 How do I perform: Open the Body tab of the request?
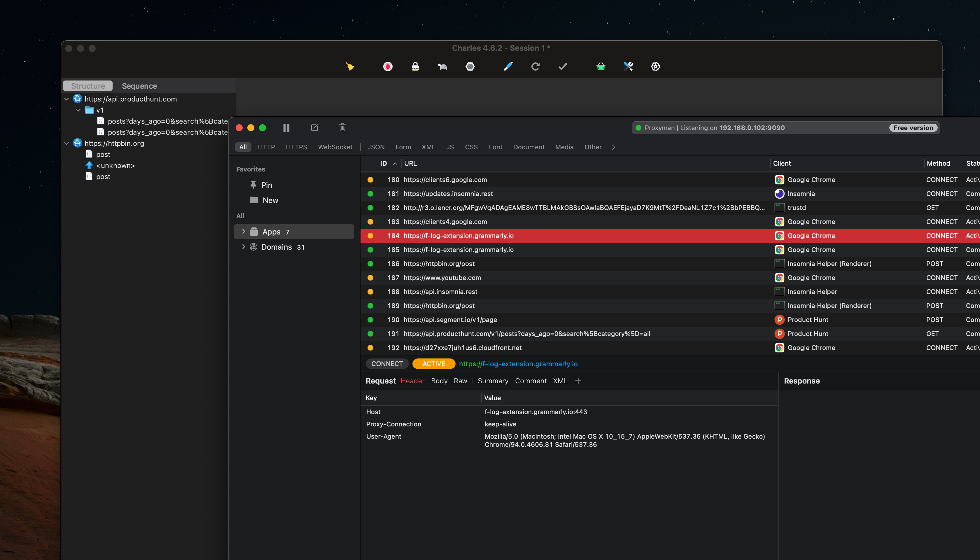pyautogui.click(x=439, y=381)
